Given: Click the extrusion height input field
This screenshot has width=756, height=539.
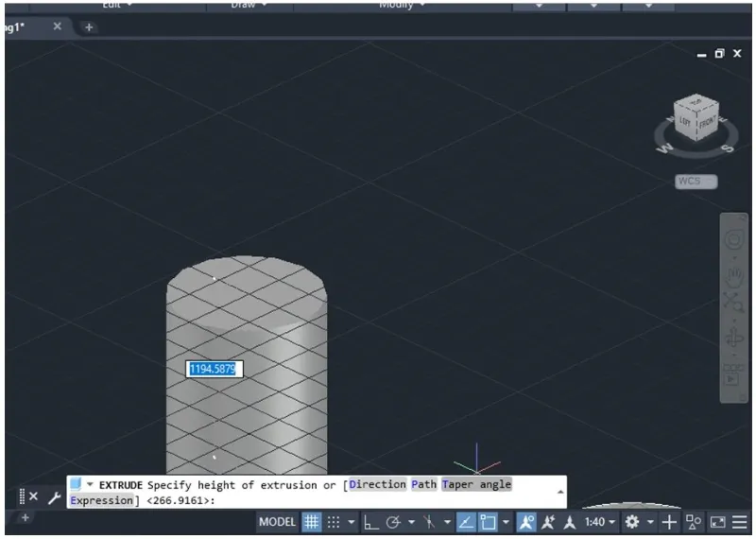Looking at the screenshot, I should pyautogui.click(x=215, y=369).
